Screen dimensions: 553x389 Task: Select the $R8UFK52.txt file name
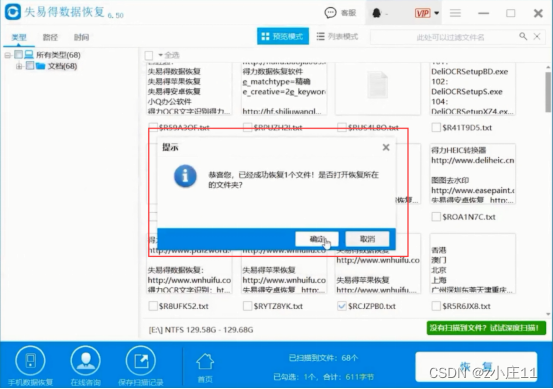183,306
